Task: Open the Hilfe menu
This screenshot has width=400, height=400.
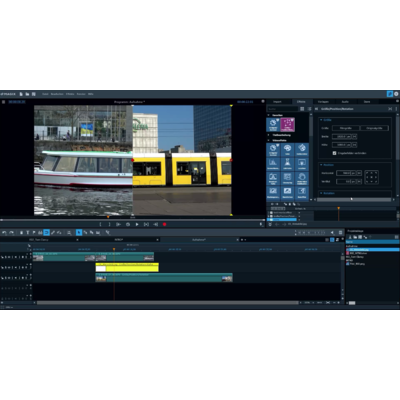Action: (x=91, y=94)
